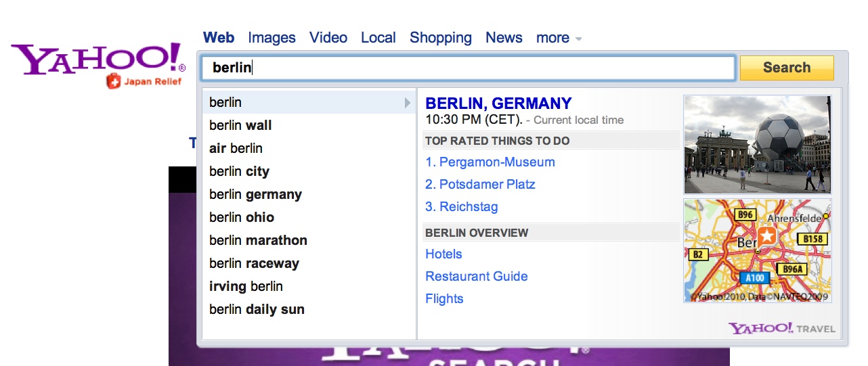
Task: Select the Web search tab
Action: [x=219, y=38]
